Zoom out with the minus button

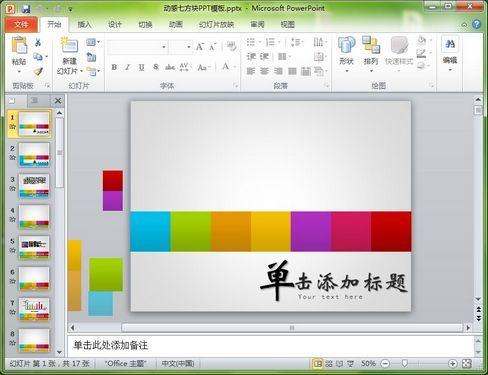click(385, 364)
